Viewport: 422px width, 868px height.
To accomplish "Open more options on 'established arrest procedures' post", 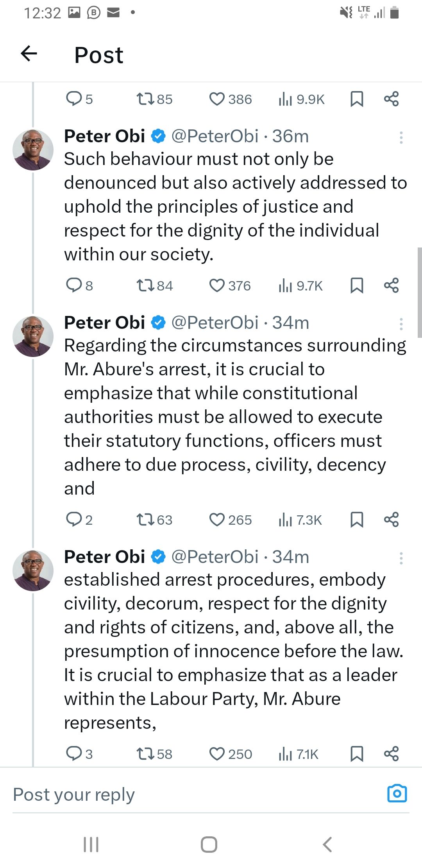I will click(401, 558).
